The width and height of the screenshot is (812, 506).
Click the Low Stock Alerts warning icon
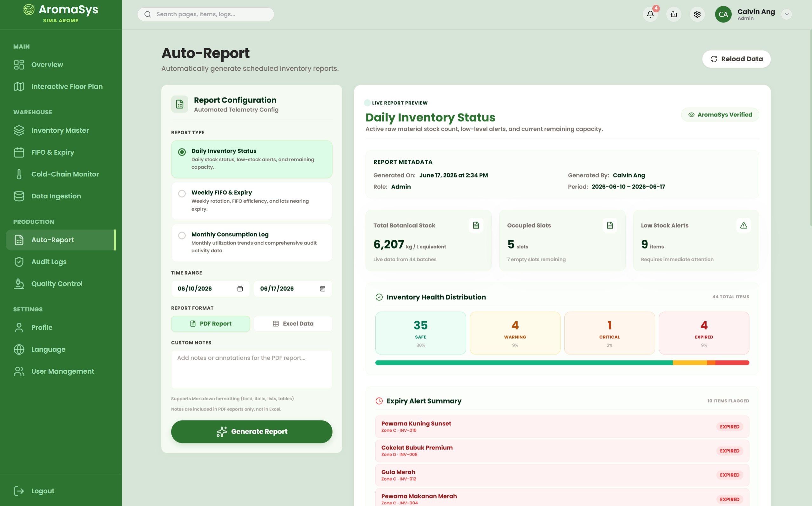click(x=743, y=226)
